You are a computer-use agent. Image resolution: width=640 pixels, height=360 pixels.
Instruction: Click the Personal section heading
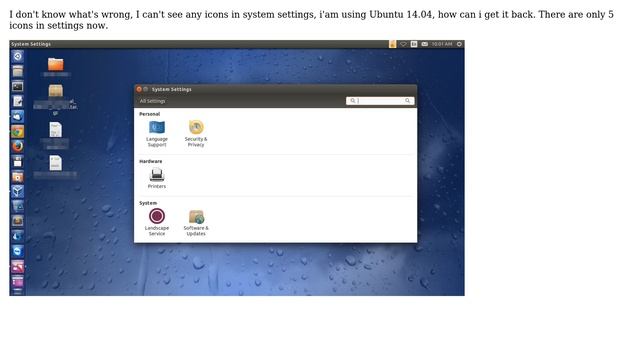pos(149,114)
